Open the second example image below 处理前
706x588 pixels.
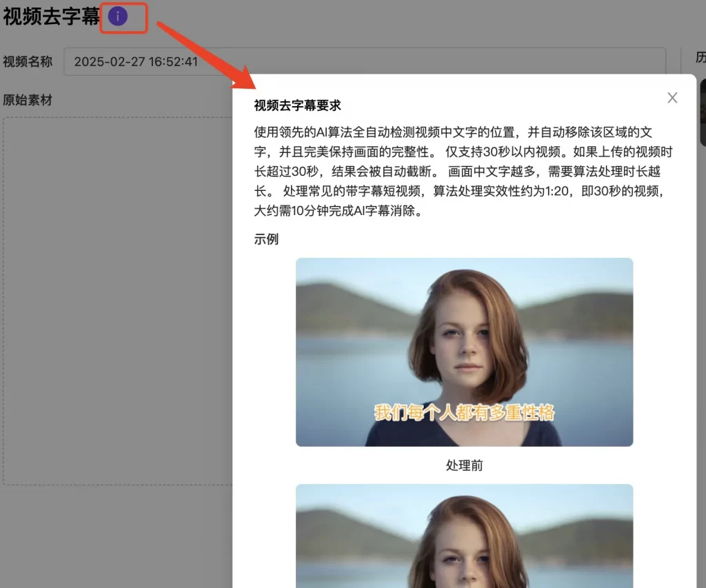click(464, 536)
